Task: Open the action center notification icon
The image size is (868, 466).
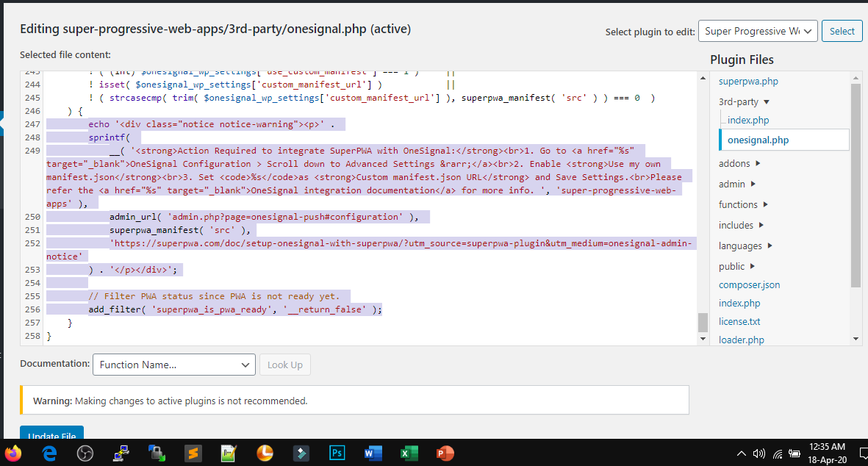Action: pyautogui.click(x=864, y=454)
